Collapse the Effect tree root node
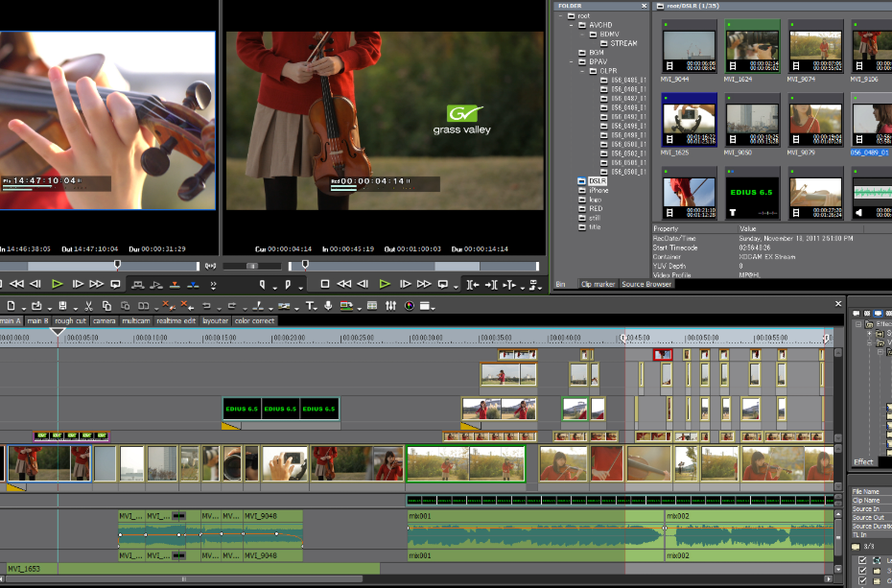Screen dimensions: 892x588 coord(858,324)
